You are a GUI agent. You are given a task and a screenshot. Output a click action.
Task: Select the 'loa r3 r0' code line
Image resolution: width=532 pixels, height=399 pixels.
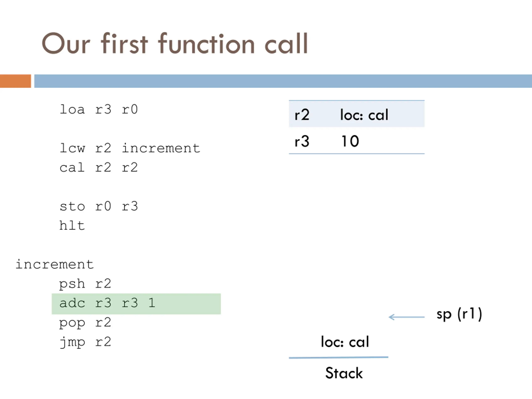point(99,110)
